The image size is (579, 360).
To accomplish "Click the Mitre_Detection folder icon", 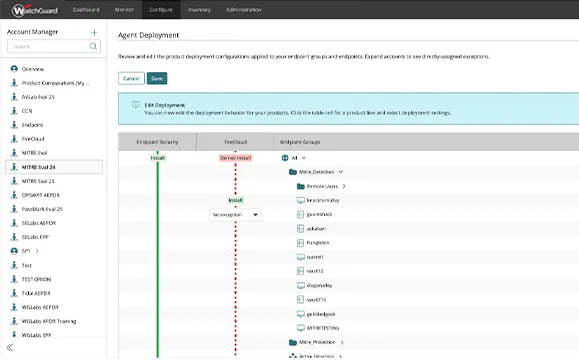I will pyautogui.click(x=293, y=172).
